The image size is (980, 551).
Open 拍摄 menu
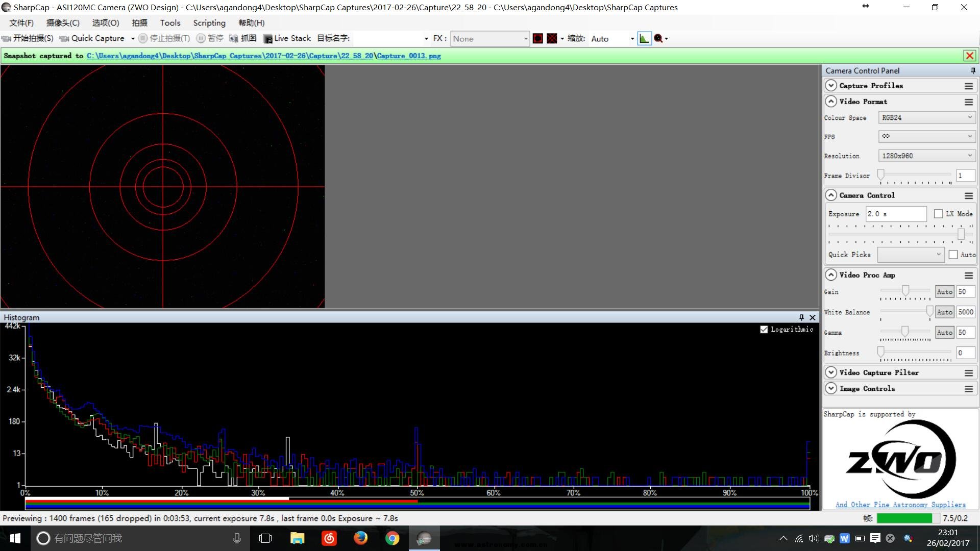click(139, 23)
